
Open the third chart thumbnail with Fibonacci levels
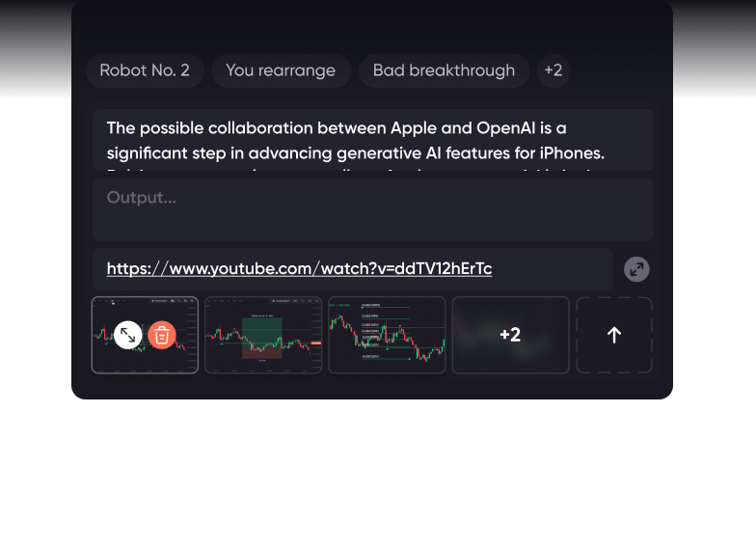pos(387,335)
